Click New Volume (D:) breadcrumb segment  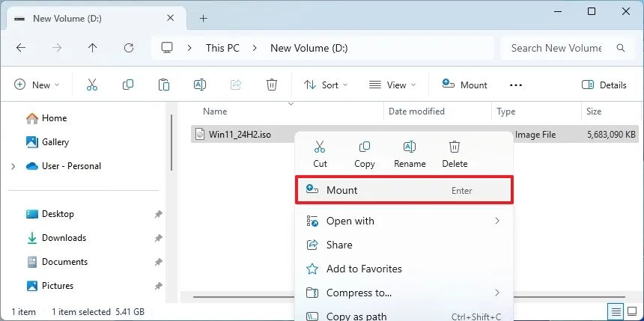point(309,48)
